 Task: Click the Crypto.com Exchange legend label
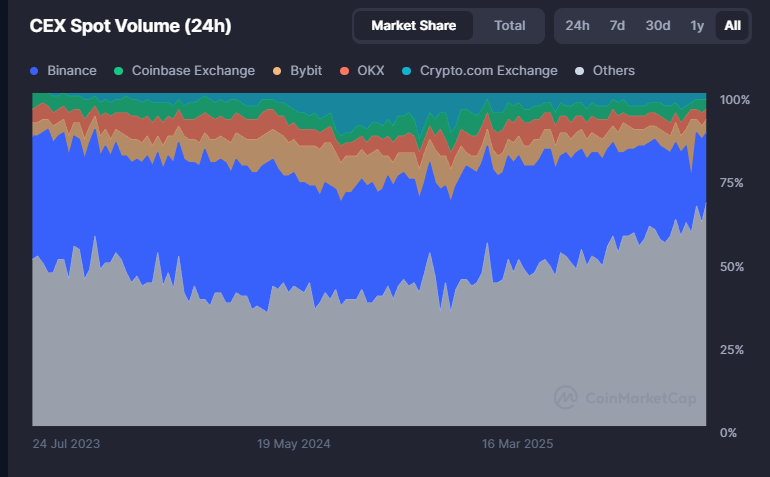click(x=489, y=71)
